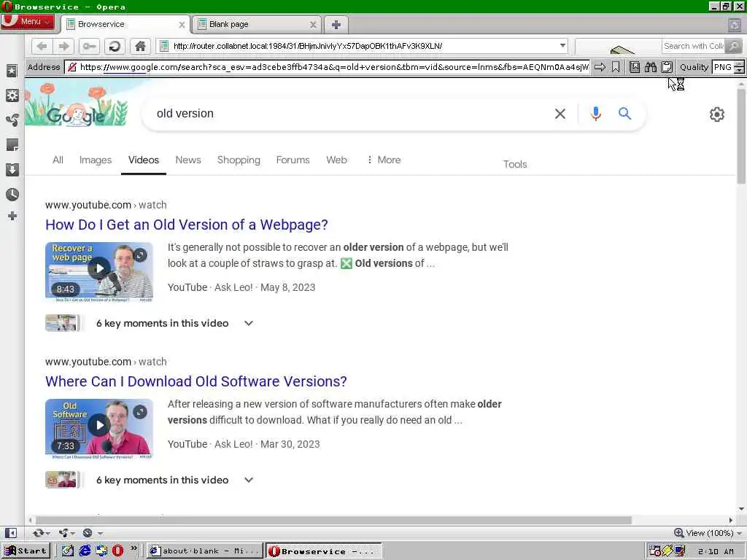Open 'Where Can I Download Old Software Versions?'
This screenshot has height=560, width=747.
(196, 381)
